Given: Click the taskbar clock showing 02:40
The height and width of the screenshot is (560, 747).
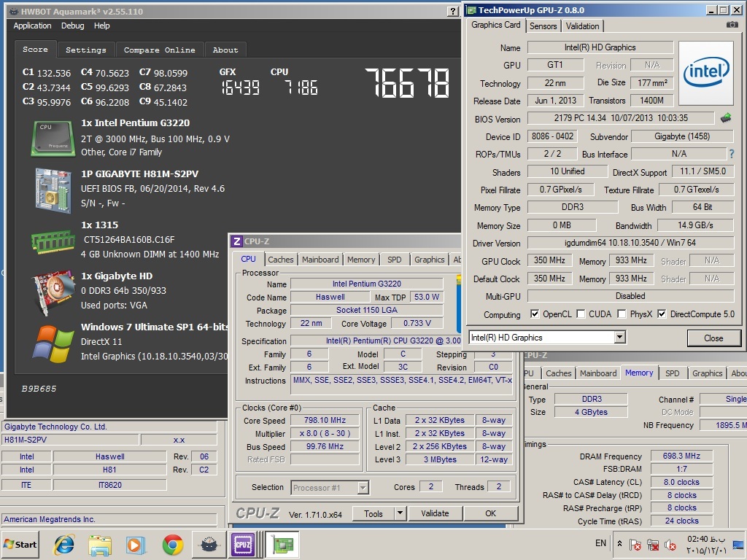Looking at the screenshot, I should 705,544.
